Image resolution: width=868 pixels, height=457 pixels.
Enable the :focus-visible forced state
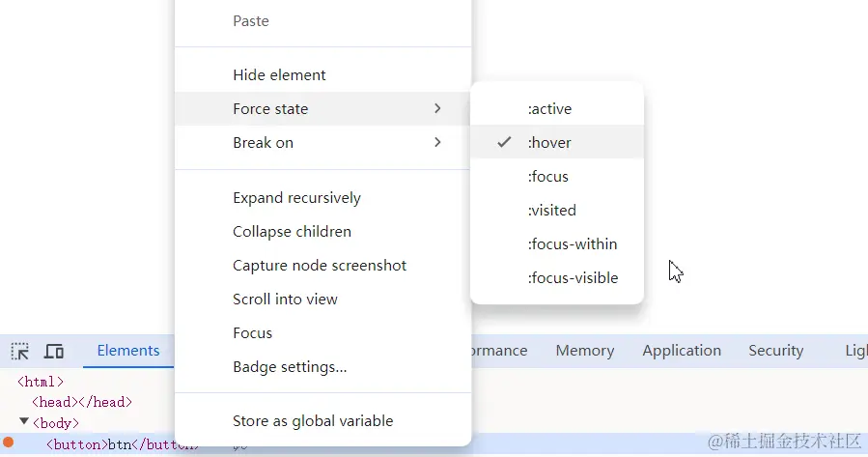click(573, 278)
